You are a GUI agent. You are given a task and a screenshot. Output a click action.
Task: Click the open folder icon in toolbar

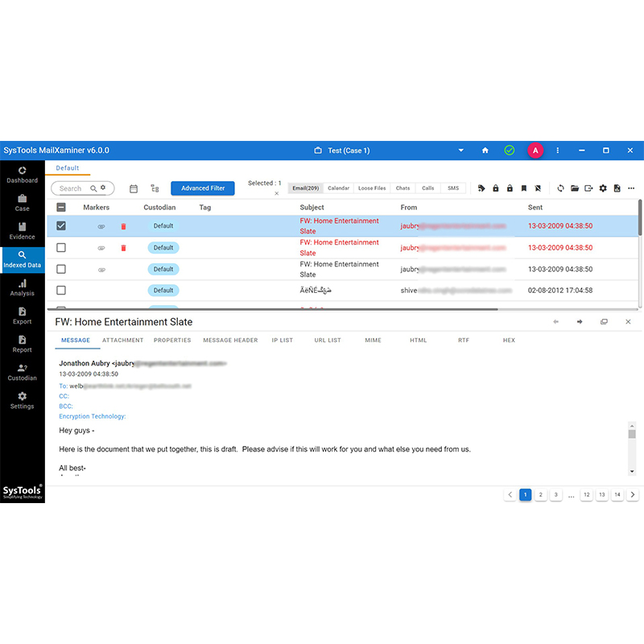click(575, 188)
